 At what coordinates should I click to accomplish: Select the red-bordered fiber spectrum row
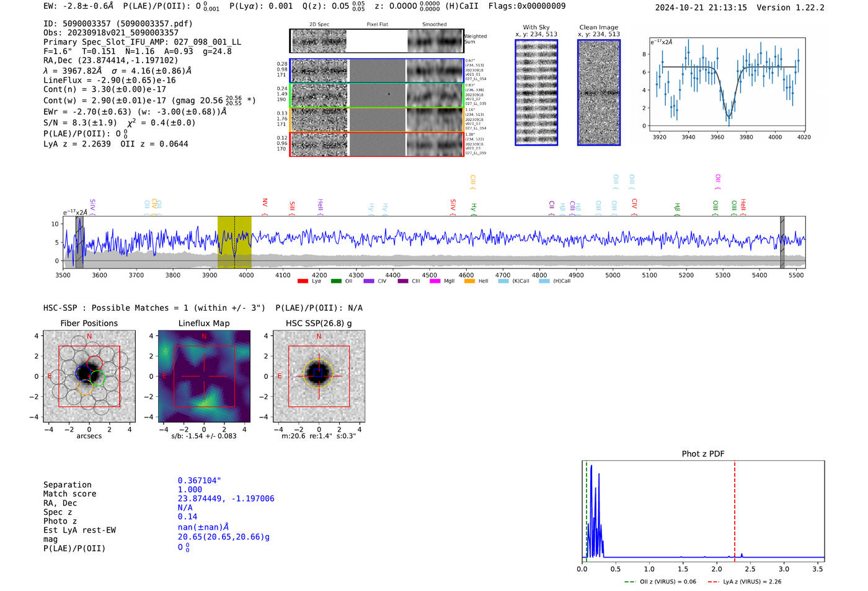tap(376, 144)
